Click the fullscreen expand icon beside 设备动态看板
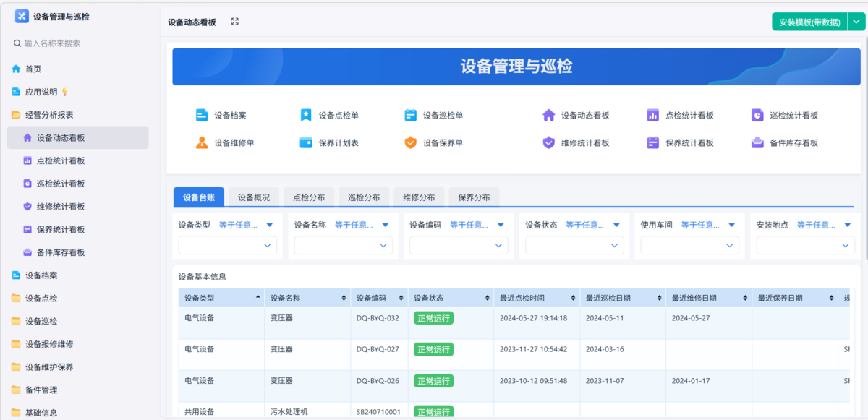This screenshot has width=868, height=420. point(234,22)
